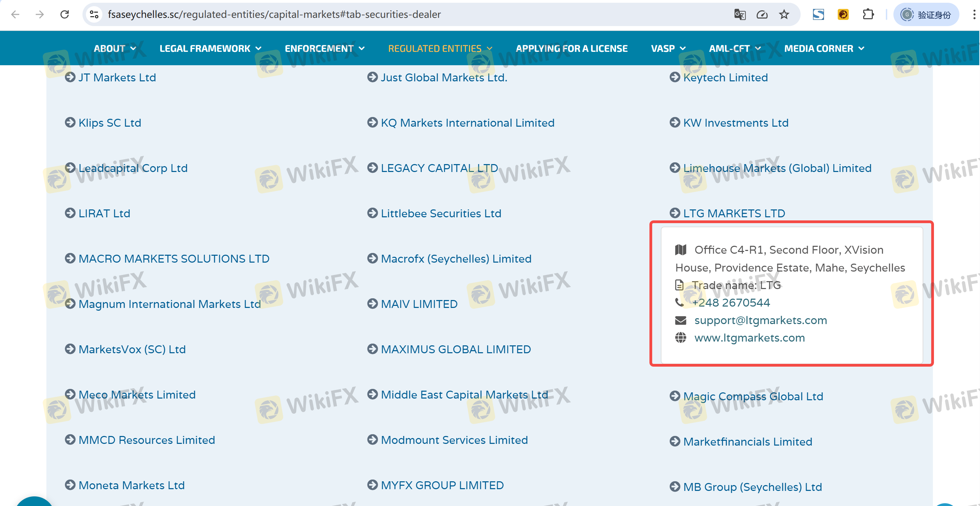Expand the LEGAL FRAMEWORK dropdown
The width and height of the screenshot is (980, 506).
coord(210,49)
